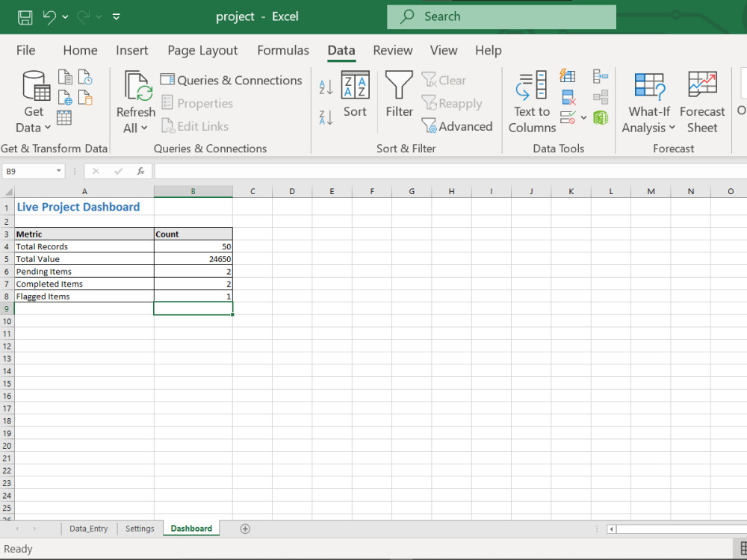Toggle the Filter funnel button
This screenshot has height=560, width=747.
click(x=399, y=94)
